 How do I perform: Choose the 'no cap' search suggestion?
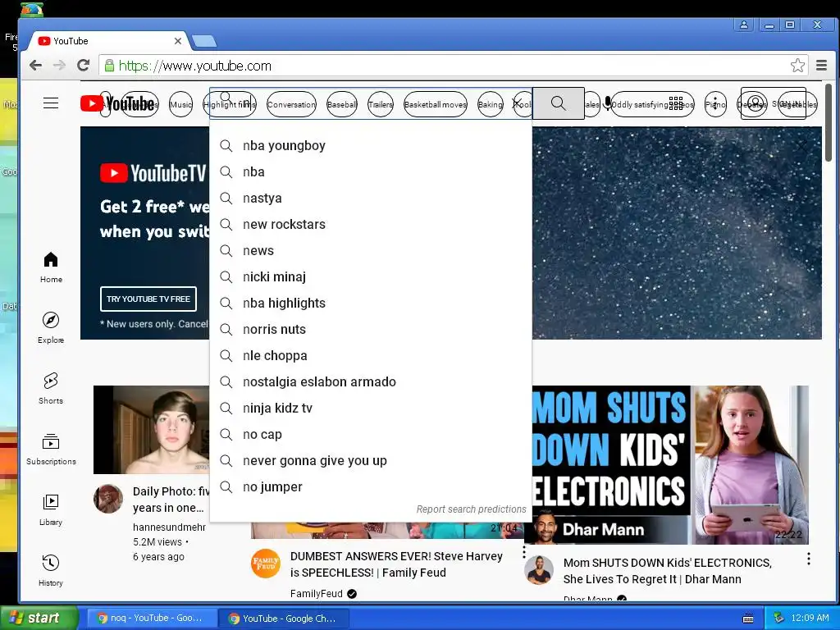371,435
